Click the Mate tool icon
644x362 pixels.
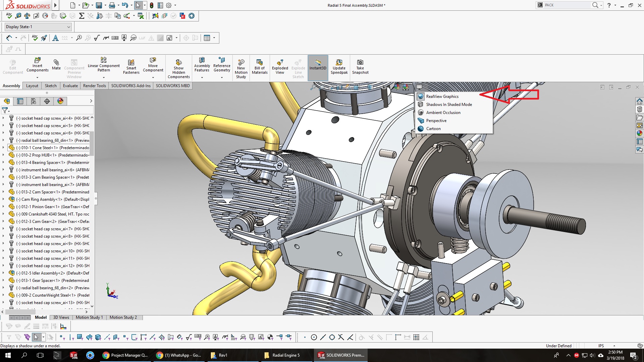pos(56,63)
